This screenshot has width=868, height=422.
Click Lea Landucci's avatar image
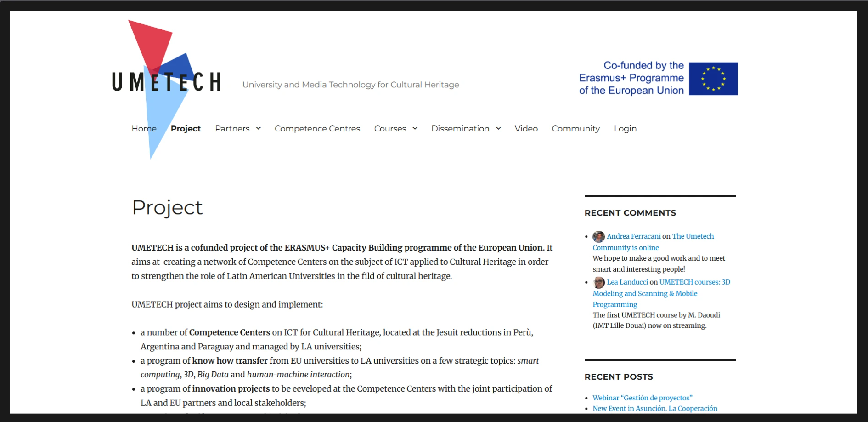[x=598, y=282]
